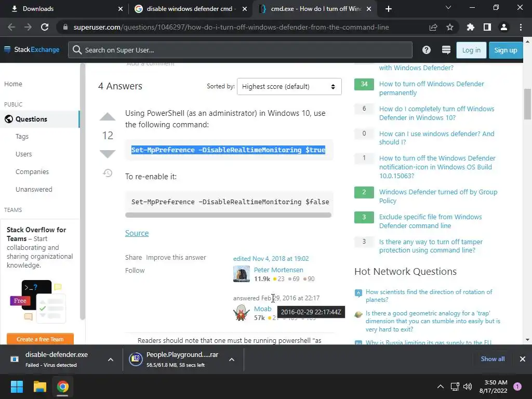Image resolution: width=532 pixels, height=399 pixels.
Task: Toggle the Chrome side panel icon
Action: point(487,27)
